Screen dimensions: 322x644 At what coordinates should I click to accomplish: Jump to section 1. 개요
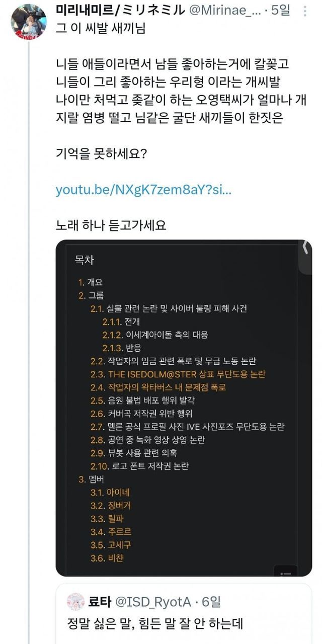coord(91,283)
